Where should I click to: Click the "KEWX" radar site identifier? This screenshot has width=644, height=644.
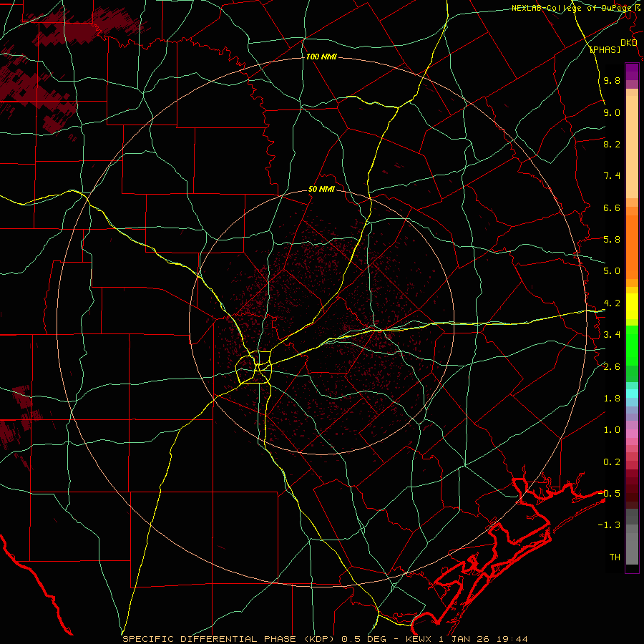(419, 639)
